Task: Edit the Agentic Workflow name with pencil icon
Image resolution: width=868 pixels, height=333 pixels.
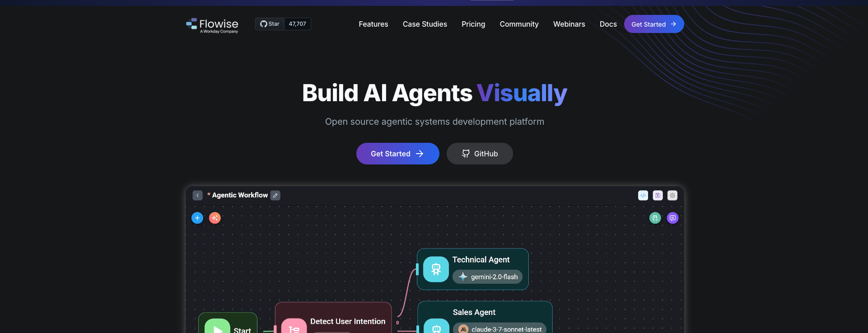Action: [x=275, y=195]
